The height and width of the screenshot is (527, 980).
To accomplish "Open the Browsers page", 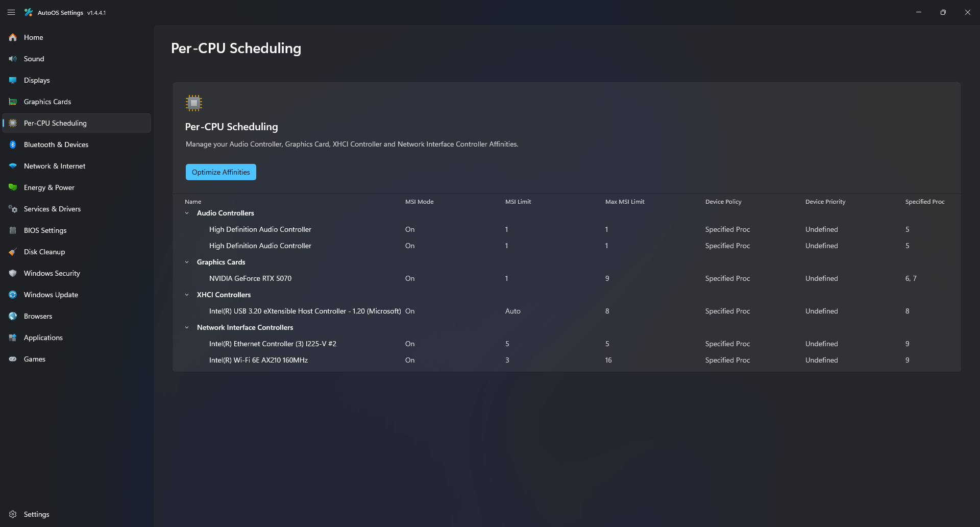I will click(77, 316).
